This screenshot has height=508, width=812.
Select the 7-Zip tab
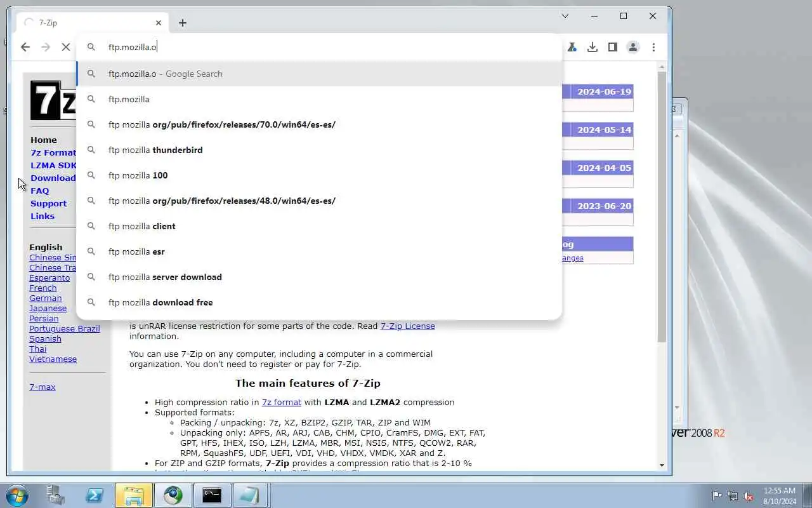(x=93, y=23)
